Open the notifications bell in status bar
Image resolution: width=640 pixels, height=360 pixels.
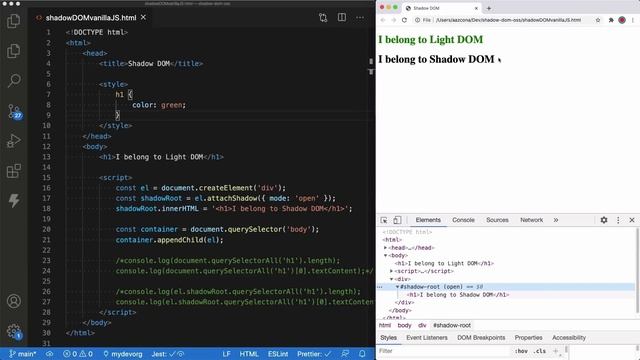(362, 354)
